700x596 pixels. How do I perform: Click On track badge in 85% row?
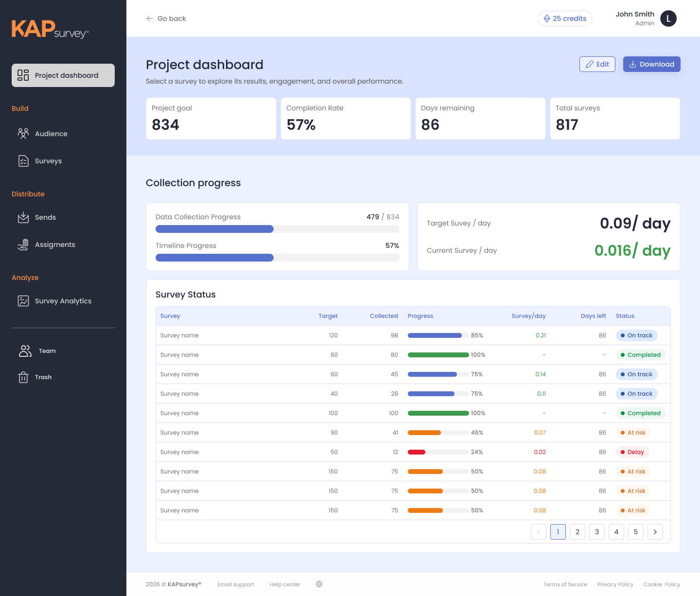pos(637,335)
